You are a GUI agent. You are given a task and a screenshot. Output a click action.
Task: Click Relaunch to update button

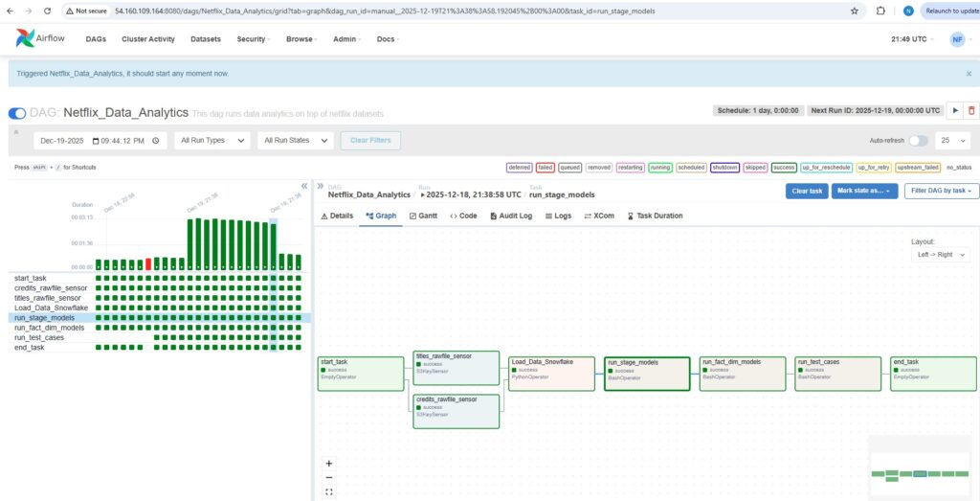(x=950, y=11)
